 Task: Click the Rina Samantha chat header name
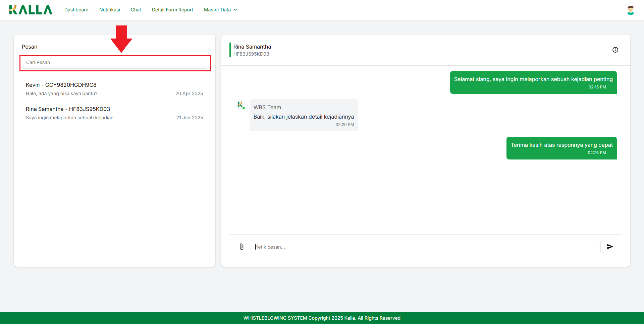(252, 47)
